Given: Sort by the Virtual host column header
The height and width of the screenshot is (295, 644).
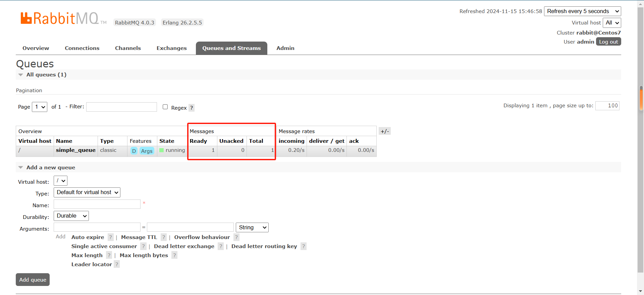Looking at the screenshot, I should point(35,141).
